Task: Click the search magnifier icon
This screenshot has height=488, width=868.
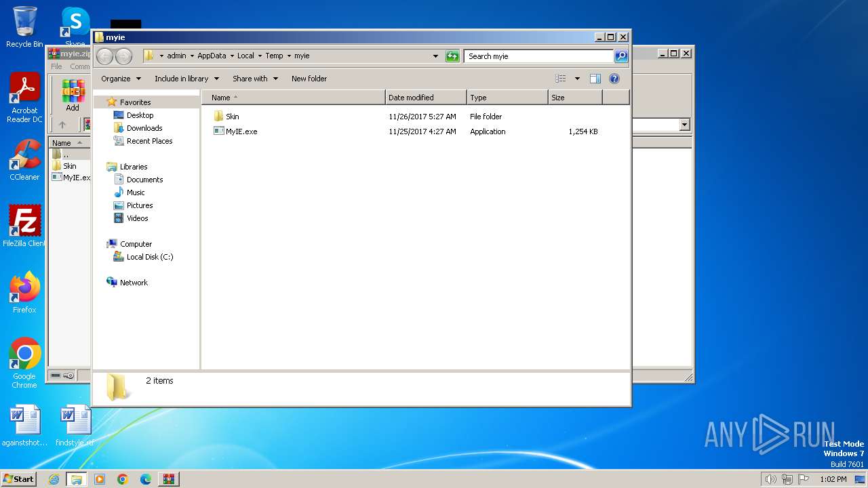Action: [621, 56]
